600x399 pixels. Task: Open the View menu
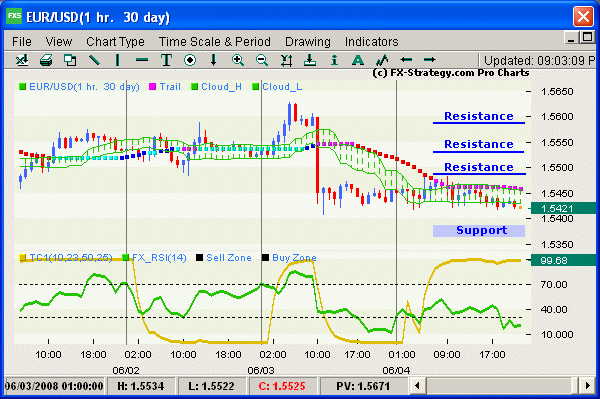[59, 41]
